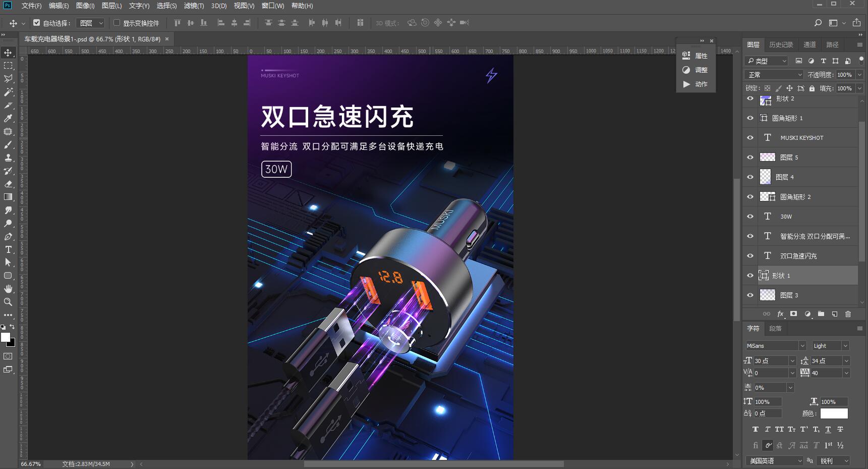Open the fill 填充 dropdown arrow
The width and height of the screenshot is (868, 469).
coord(859,88)
